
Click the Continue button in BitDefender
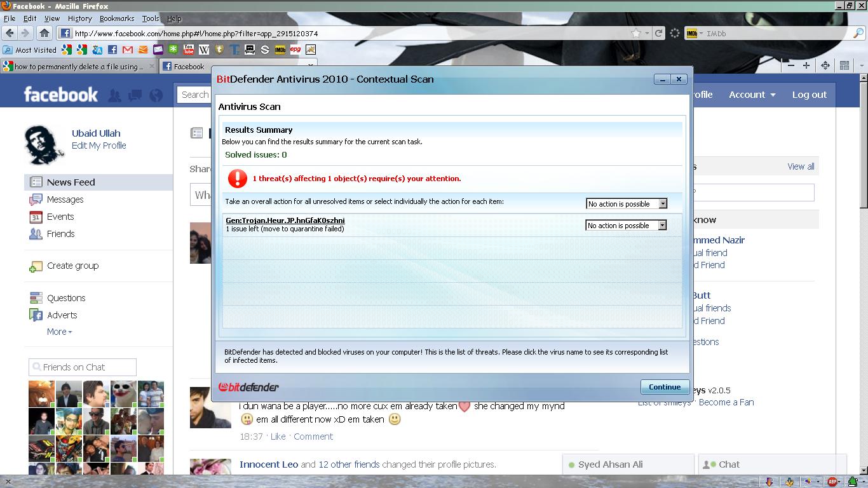coord(665,387)
